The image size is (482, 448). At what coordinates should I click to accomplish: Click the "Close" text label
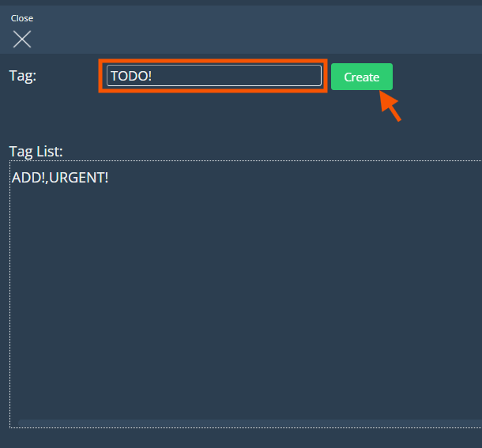click(x=22, y=18)
